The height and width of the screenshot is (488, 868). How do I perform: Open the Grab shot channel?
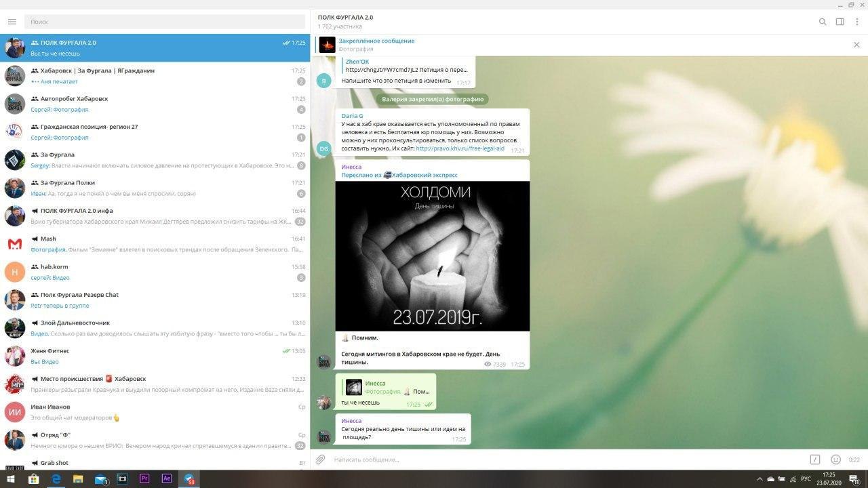pos(155,462)
